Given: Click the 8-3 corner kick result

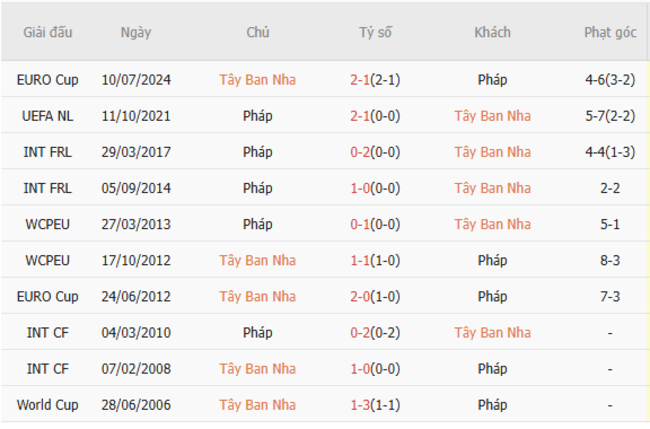Looking at the screenshot, I should (610, 260).
